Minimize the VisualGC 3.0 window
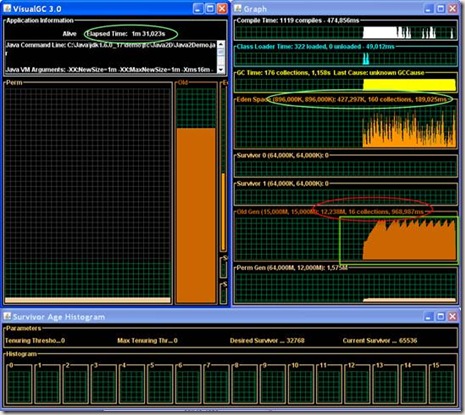 click(x=198, y=8)
